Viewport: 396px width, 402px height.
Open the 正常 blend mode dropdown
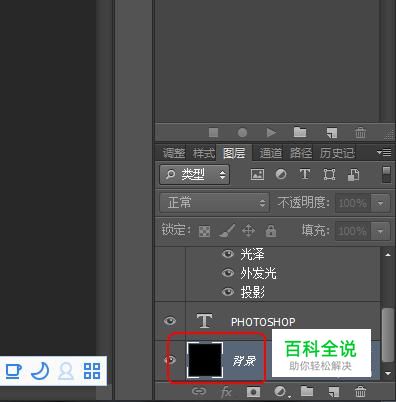pos(214,203)
